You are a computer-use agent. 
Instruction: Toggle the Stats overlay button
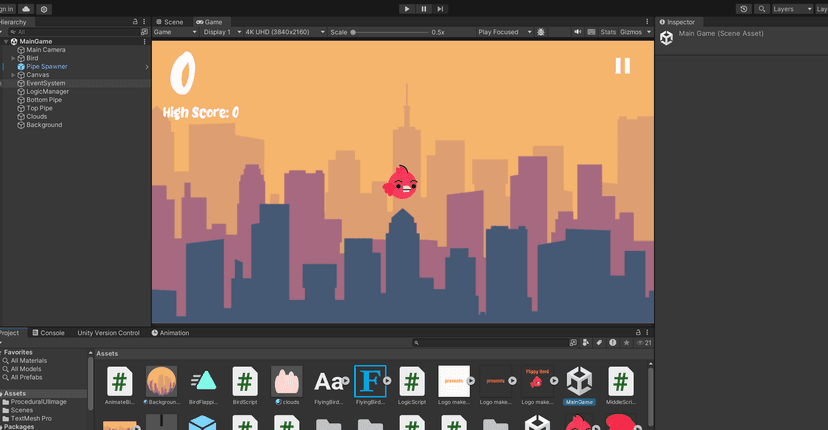pyautogui.click(x=607, y=32)
